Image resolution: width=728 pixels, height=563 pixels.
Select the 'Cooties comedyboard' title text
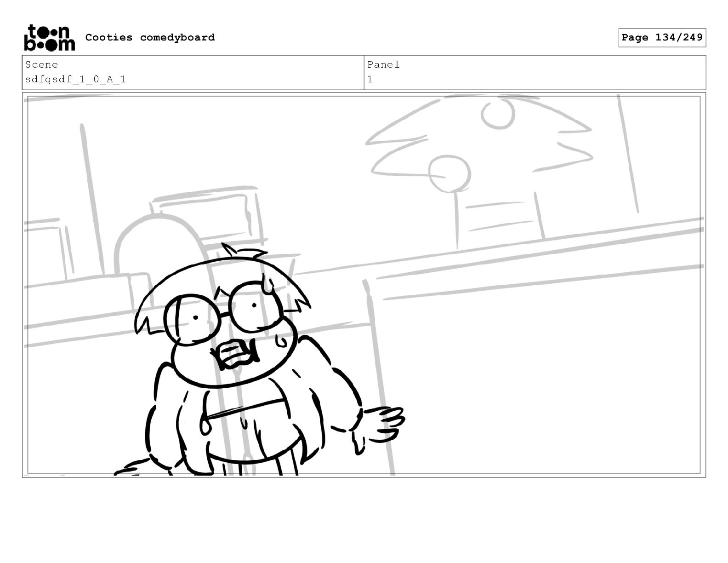click(x=150, y=37)
